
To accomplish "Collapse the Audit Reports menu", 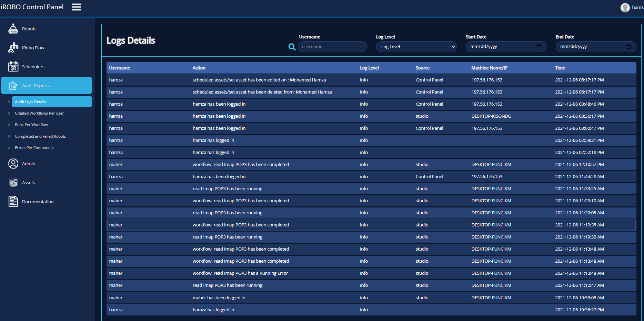I will click(x=47, y=86).
